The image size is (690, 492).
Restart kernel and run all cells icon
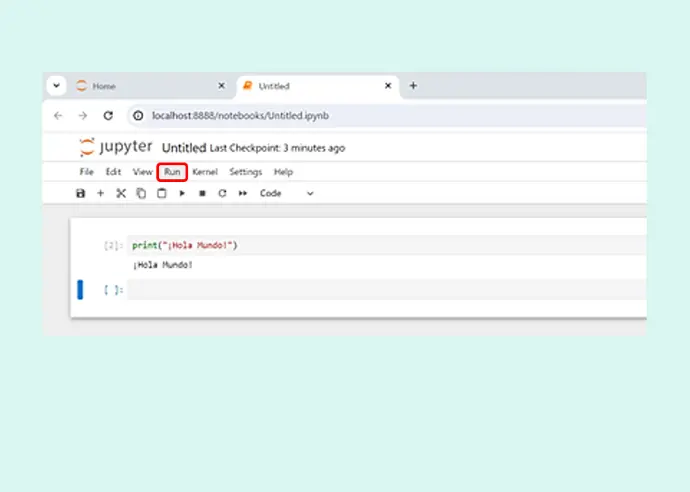point(243,193)
